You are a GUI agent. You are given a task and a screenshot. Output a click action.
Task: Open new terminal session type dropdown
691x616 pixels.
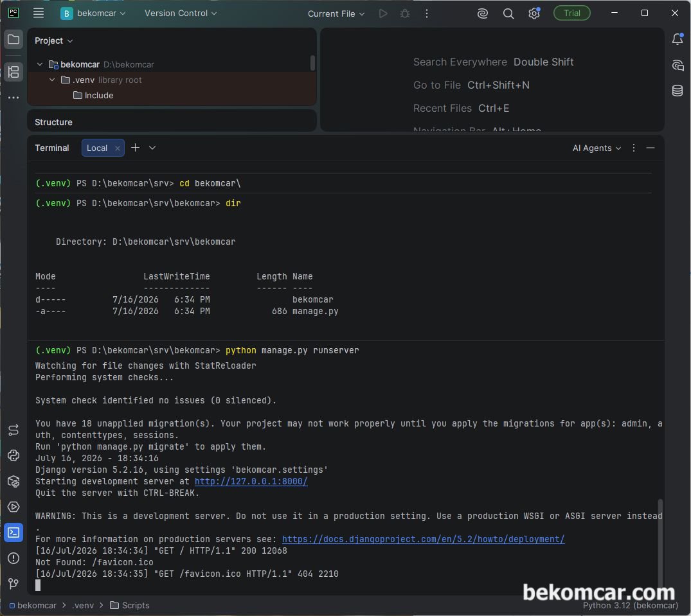click(152, 148)
